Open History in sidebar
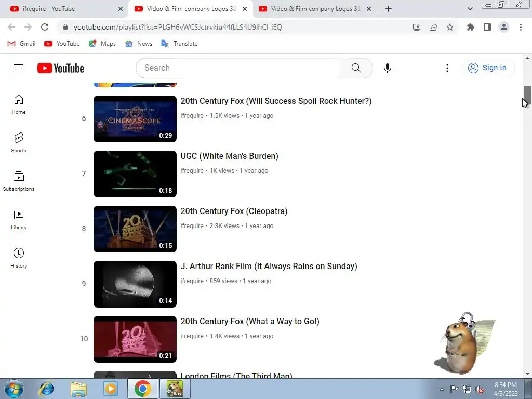This screenshot has height=399, width=532. [19, 258]
